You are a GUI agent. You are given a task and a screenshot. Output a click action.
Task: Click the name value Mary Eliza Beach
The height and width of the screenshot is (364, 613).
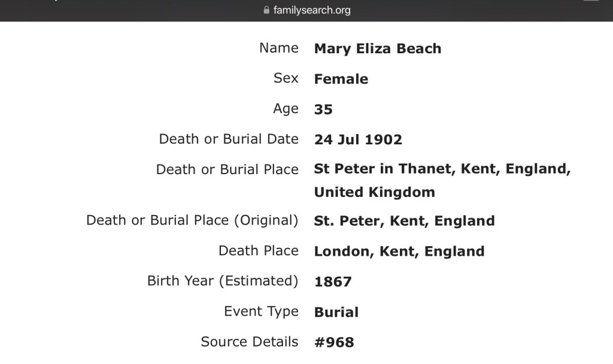[377, 48]
